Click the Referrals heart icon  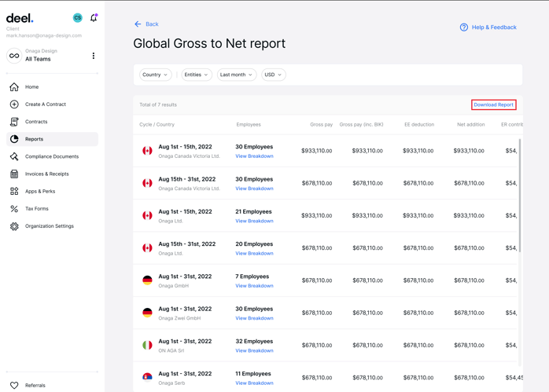tap(14, 386)
